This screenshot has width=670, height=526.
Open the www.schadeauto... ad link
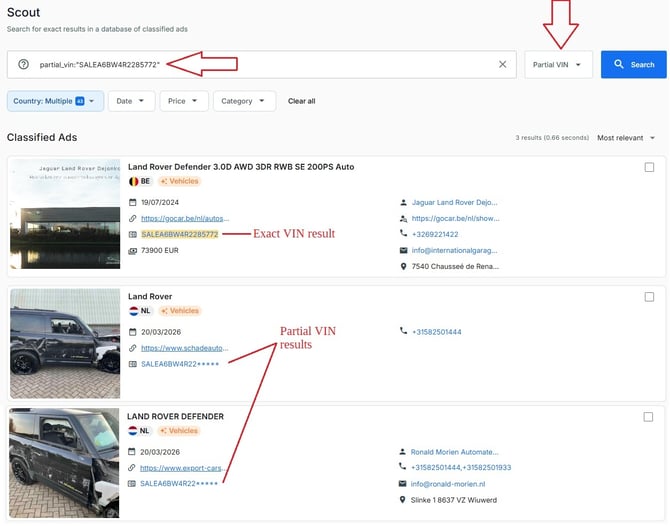pyautogui.click(x=185, y=348)
